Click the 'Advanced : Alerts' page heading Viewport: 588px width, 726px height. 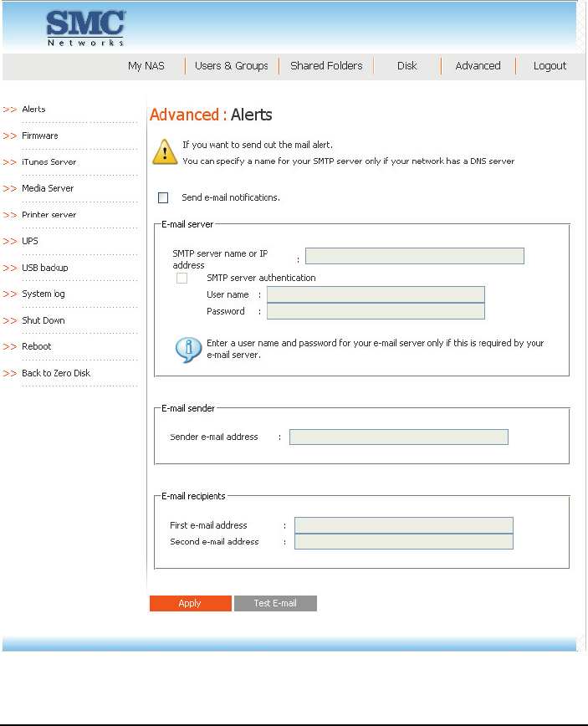211,115
